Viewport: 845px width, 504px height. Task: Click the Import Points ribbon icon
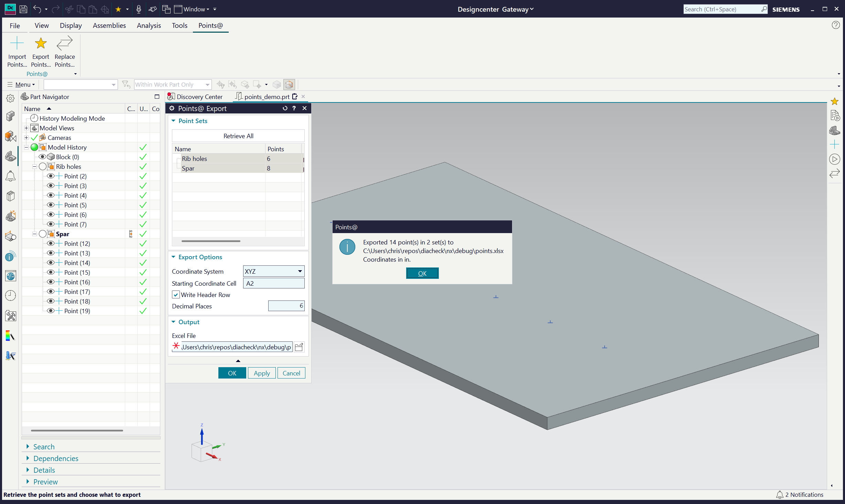point(17,44)
